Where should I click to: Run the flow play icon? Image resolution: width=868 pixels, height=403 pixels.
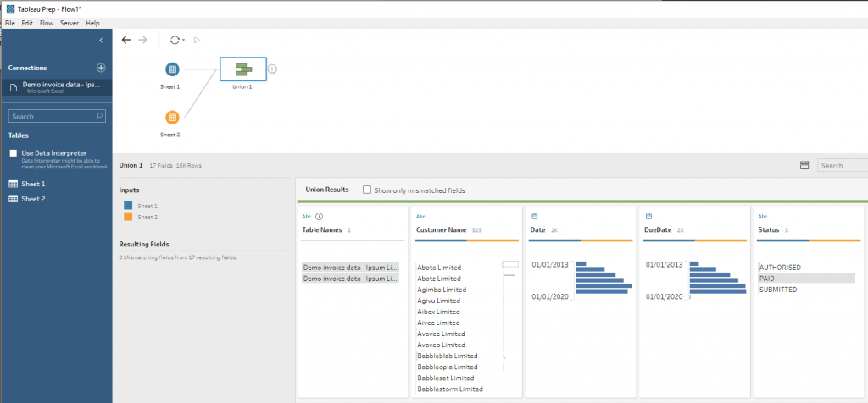197,40
